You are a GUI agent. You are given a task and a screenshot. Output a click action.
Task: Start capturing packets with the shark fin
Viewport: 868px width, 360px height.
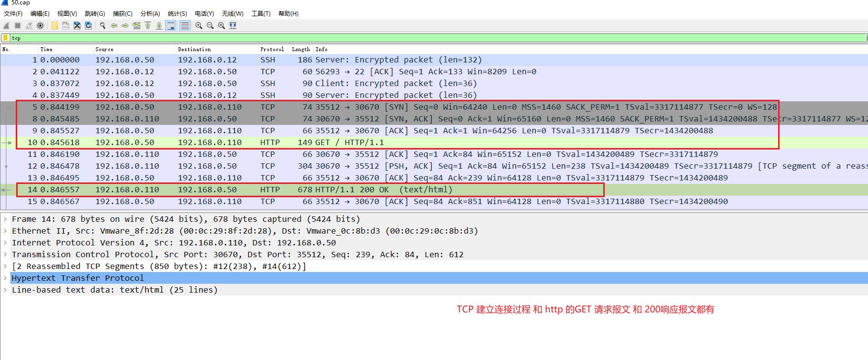click(x=6, y=26)
